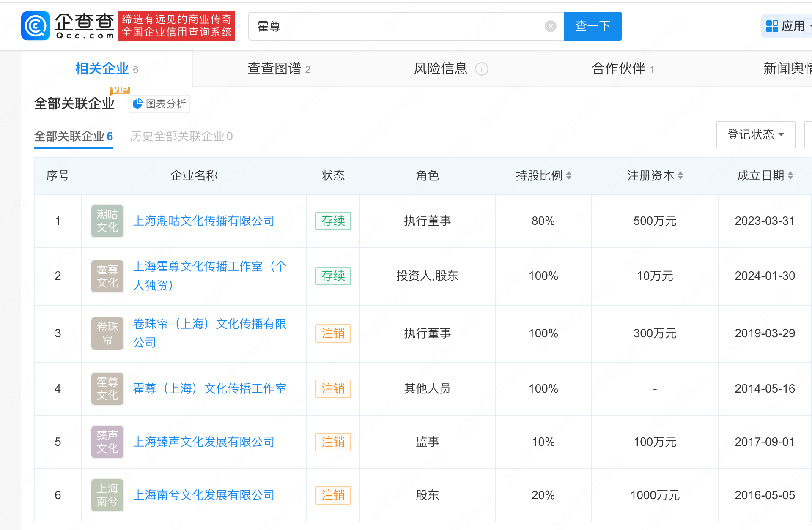Click the info icon beside 风险信息
The width and height of the screenshot is (812, 530).
tap(481, 69)
